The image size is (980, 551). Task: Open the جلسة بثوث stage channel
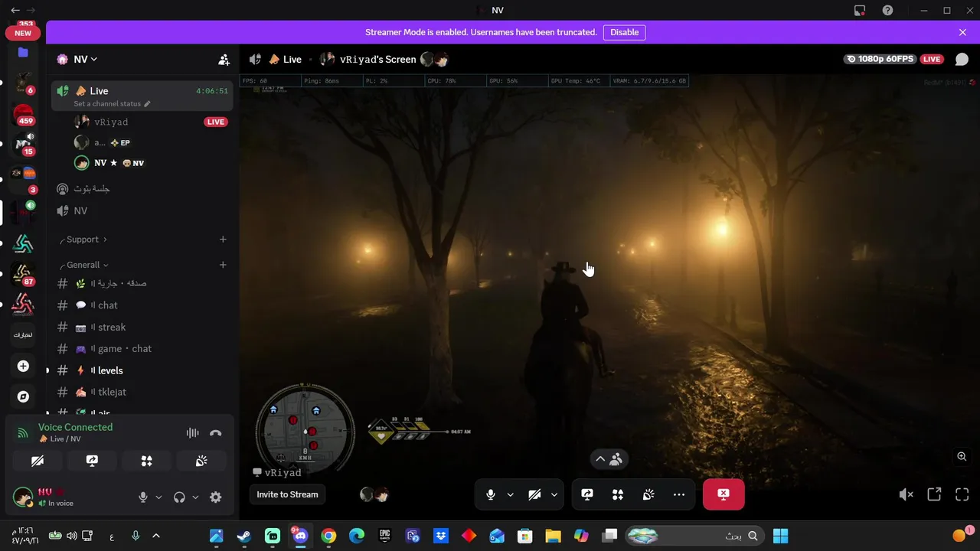(142, 188)
